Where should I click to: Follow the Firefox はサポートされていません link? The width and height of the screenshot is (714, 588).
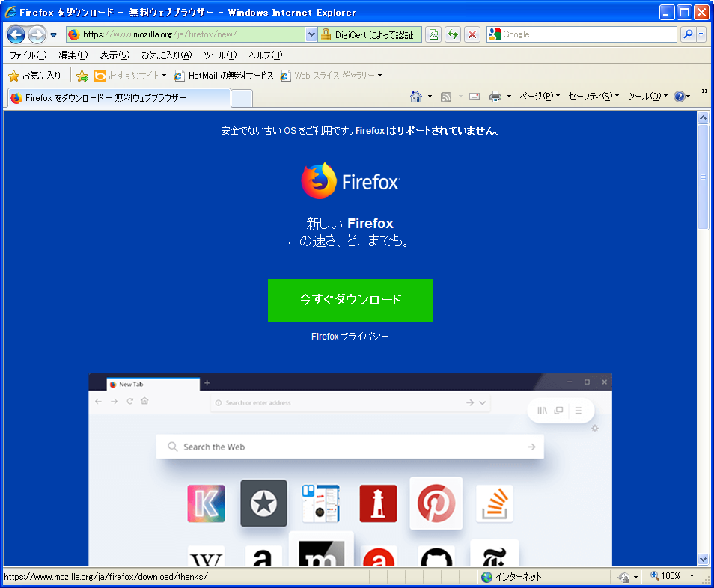(x=426, y=131)
